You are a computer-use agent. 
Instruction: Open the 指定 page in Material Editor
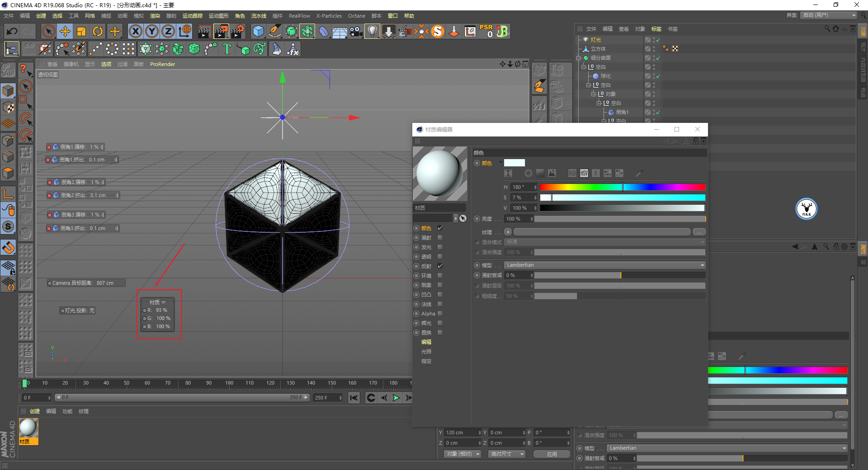click(426, 361)
